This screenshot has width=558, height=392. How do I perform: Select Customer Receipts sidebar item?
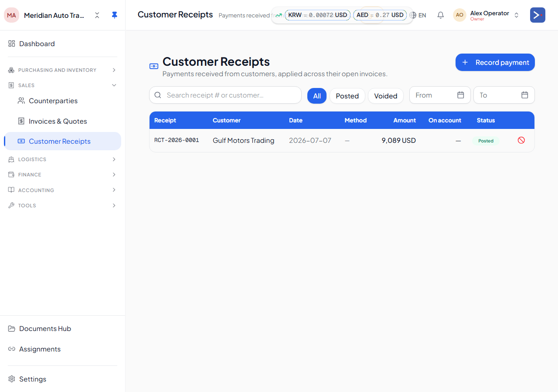tap(63, 141)
